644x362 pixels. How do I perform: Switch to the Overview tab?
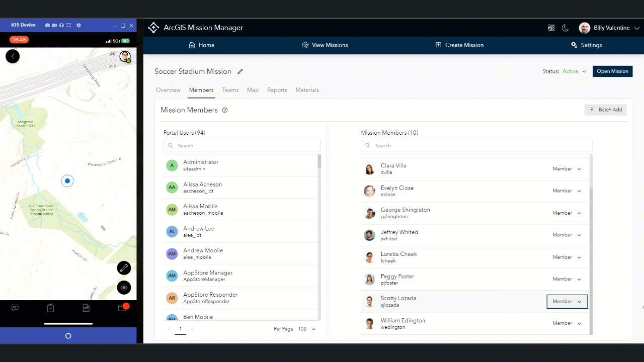pos(168,90)
